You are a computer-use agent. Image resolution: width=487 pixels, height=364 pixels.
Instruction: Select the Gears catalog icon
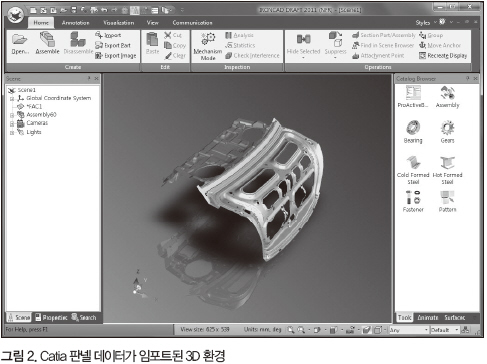click(447, 128)
